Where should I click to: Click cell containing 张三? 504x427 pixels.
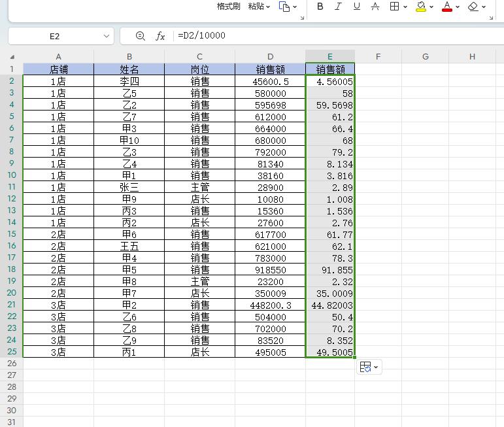pyautogui.click(x=129, y=188)
